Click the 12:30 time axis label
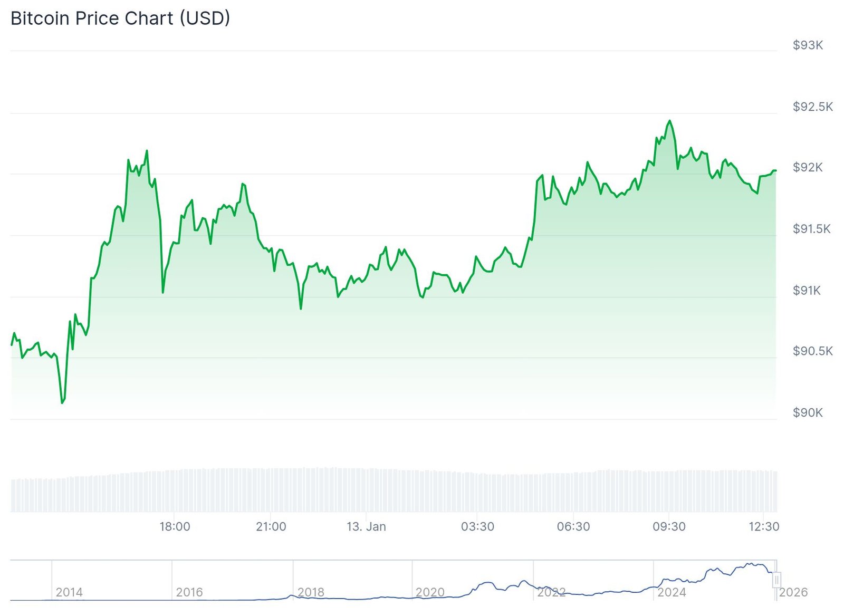This screenshot has height=616, width=844. pyautogui.click(x=764, y=526)
